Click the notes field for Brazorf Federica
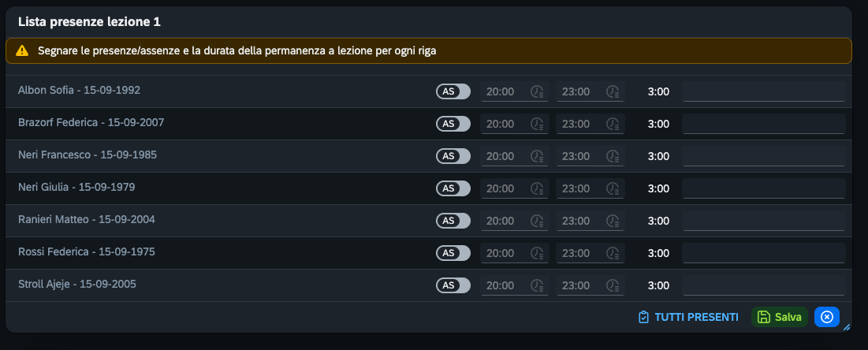The height and width of the screenshot is (350, 868). pos(763,124)
